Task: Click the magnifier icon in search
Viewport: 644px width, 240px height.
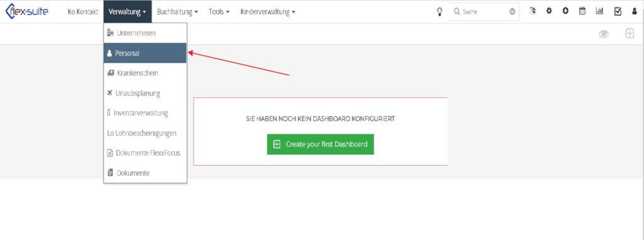Action: pos(457,12)
